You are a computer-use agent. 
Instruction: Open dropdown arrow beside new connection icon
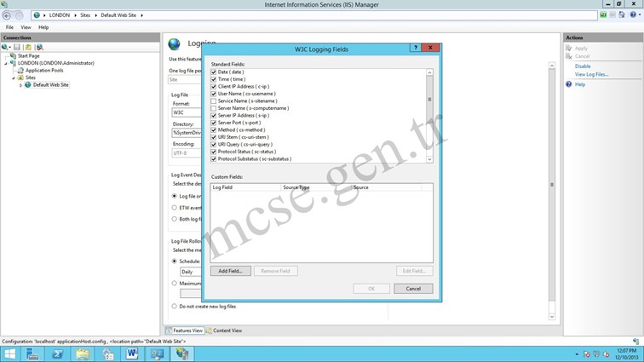pyautogui.click(x=9, y=48)
